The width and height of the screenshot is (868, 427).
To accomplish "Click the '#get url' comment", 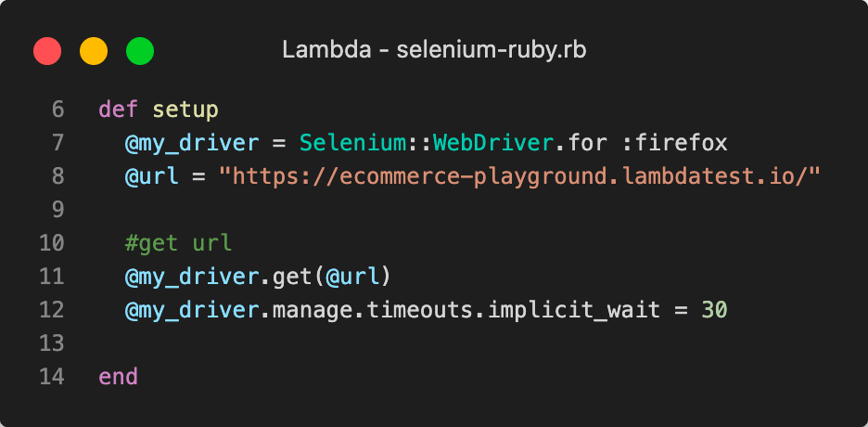I will click(178, 243).
